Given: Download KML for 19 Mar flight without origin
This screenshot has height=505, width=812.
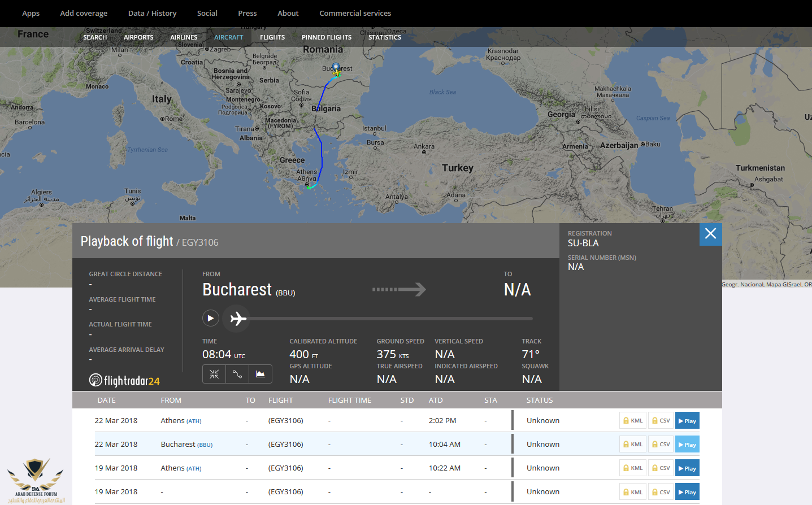Looking at the screenshot, I should pos(633,492).
